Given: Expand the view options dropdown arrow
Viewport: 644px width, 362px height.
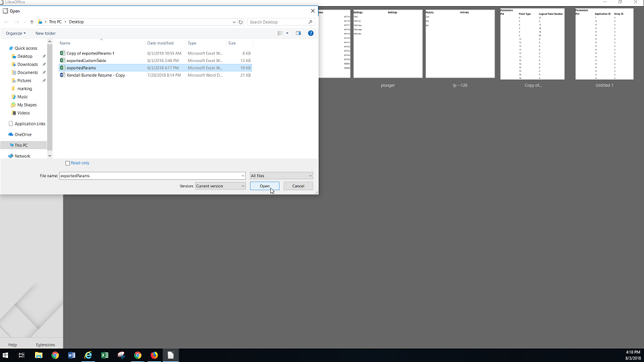Looking at the screenshot, I should pos(287,33).
